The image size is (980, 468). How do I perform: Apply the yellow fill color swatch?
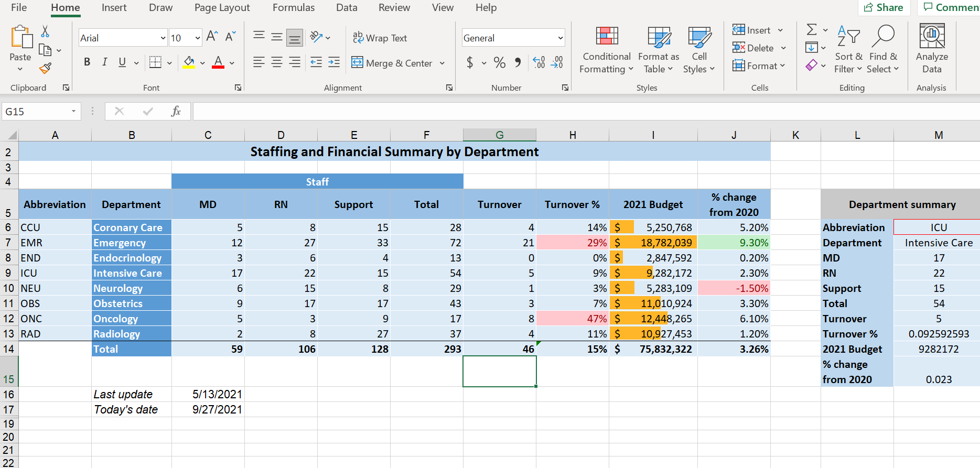point(189,62)
